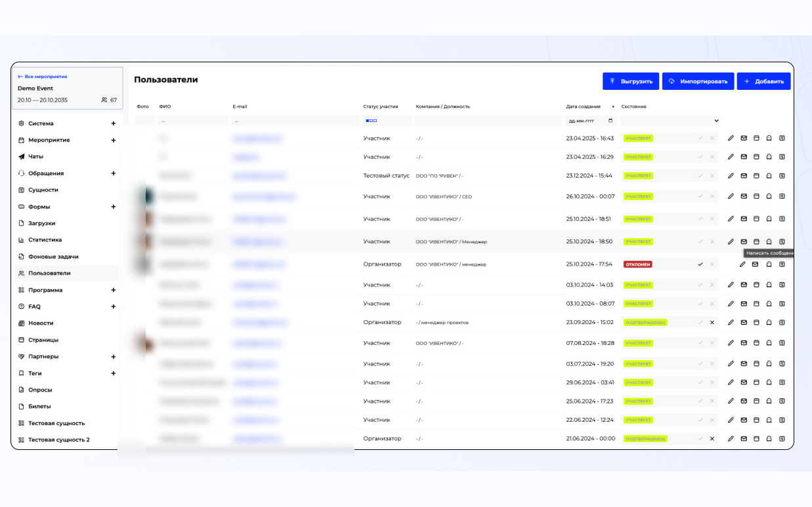The height and width of the screenshot is (507, 812).
Task: Open the Состояние filter dropdown
Action: 670,121
